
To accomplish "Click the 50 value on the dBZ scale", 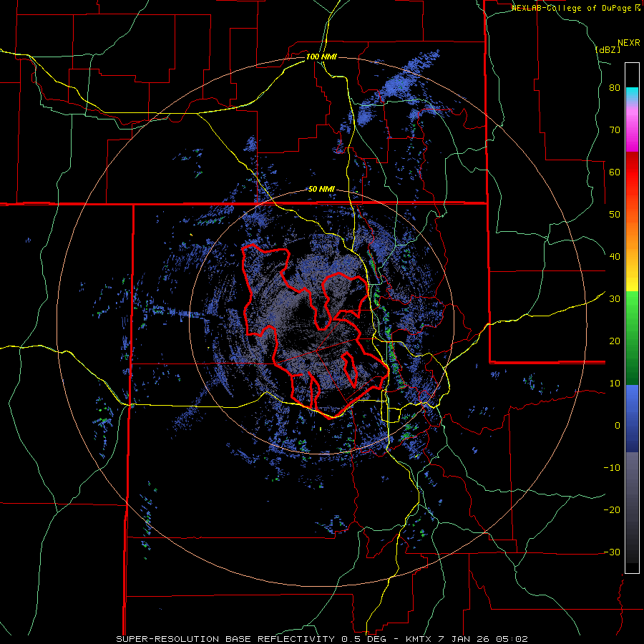I will (x=615, y=215).
